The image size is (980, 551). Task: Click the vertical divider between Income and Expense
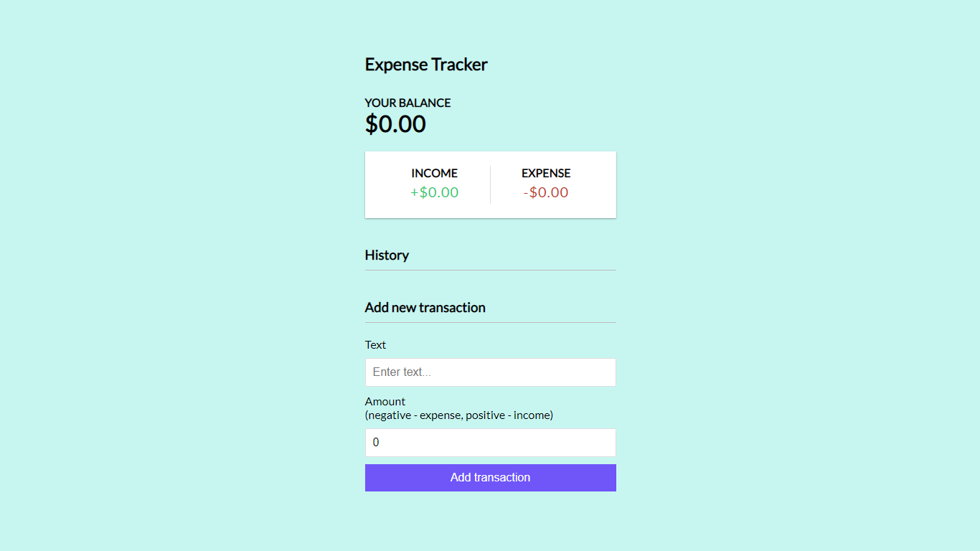[491, 184]
